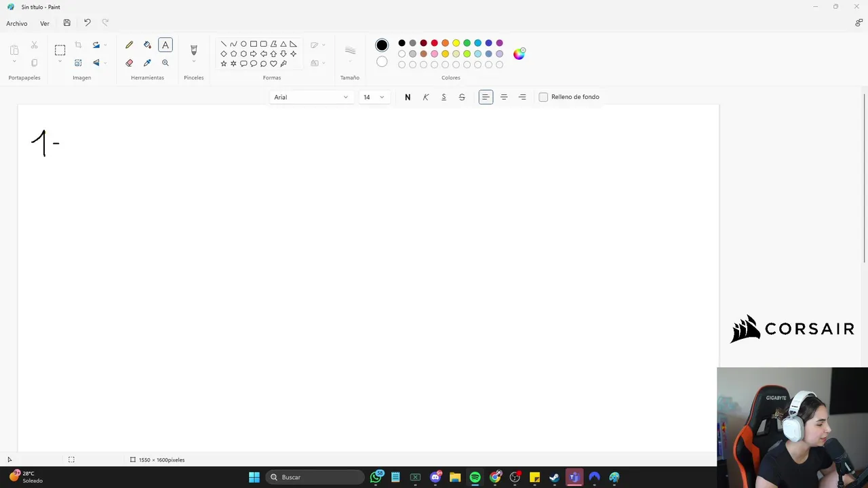Image resolution: width=868 pixels, height=488 pixels.
Task: Pick the heart shape
Action: [x=273, y=64]
